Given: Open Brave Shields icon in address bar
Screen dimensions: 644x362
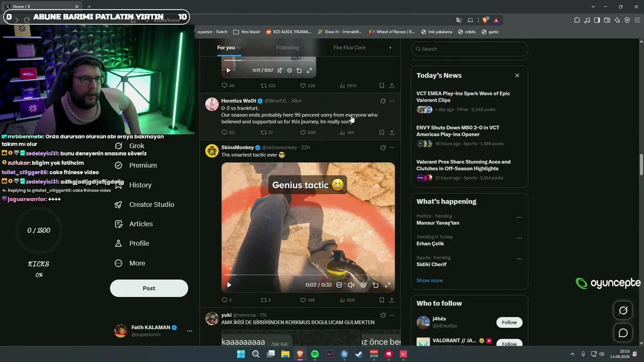Looking at the screenshot, I should point(485,20).
